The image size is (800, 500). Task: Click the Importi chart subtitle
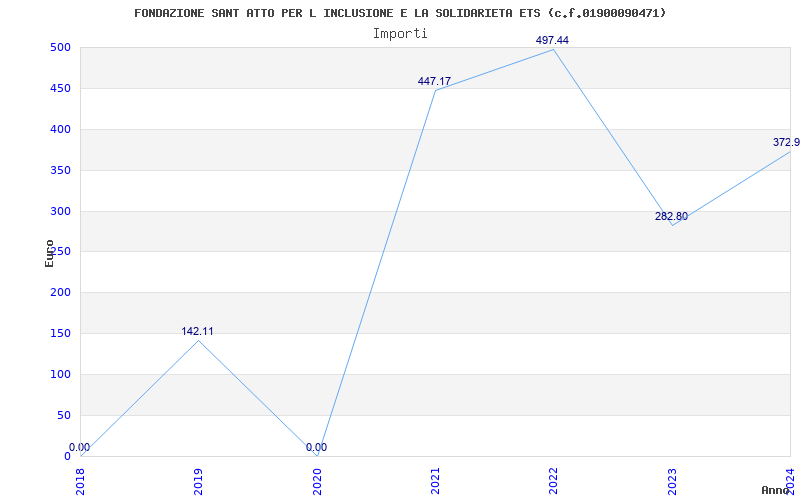coord(400,34)
